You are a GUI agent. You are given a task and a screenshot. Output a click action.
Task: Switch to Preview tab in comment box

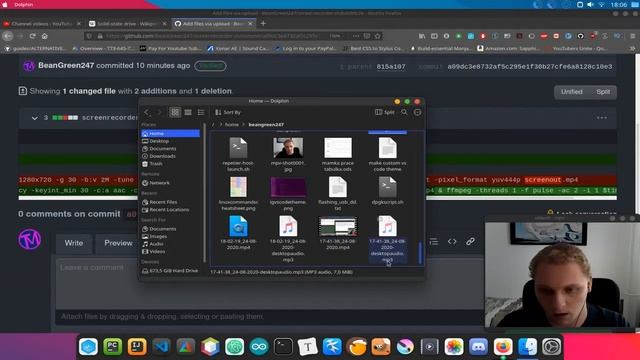tap(118, 243)
